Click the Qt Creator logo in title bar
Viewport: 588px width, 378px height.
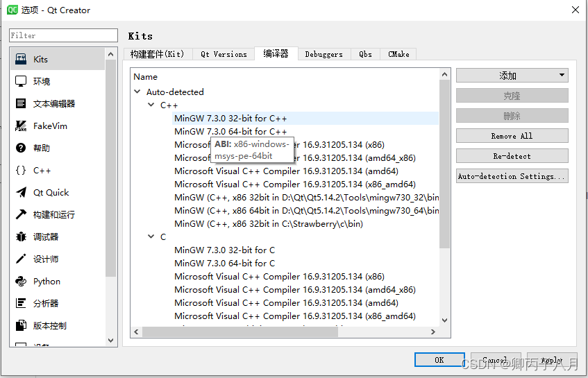tap(12, 10)
